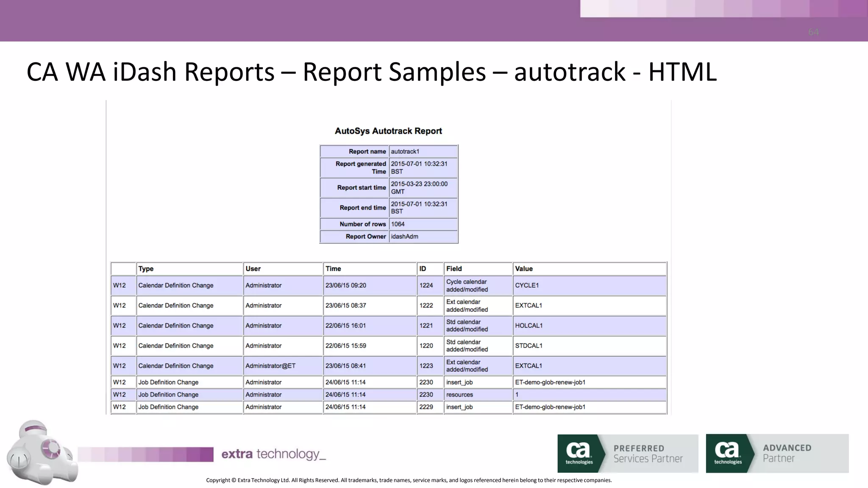Click the User column header

click(253, 269)
